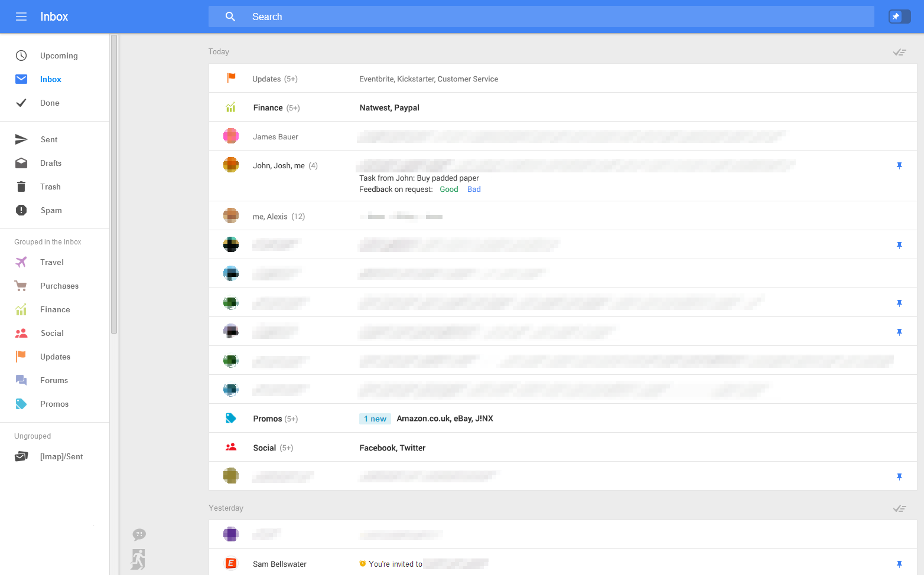Expand the Updates bundle row
The image size is (924, 575).
pos(562,79)
